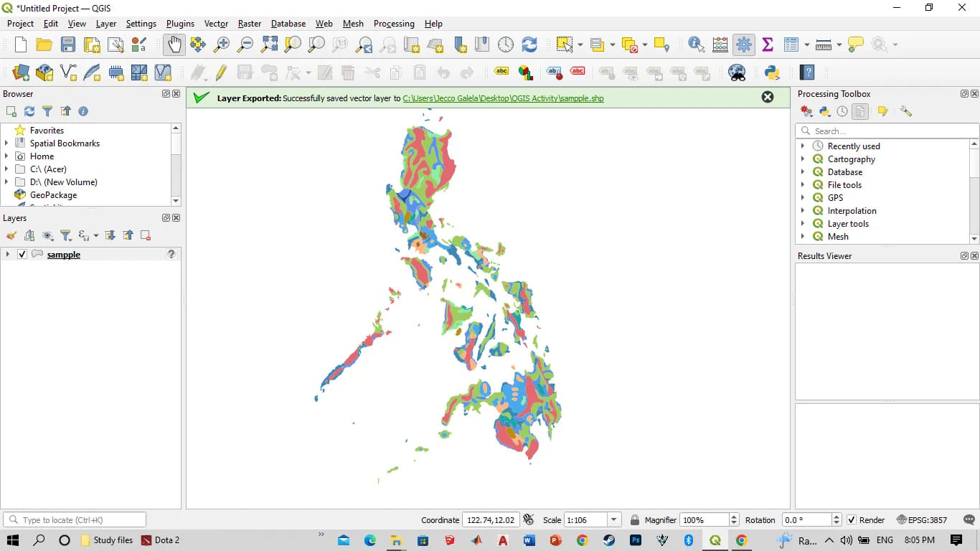Click the New Project blank page icon
This screenshot has width=980, height=551.
coord(21,44)
